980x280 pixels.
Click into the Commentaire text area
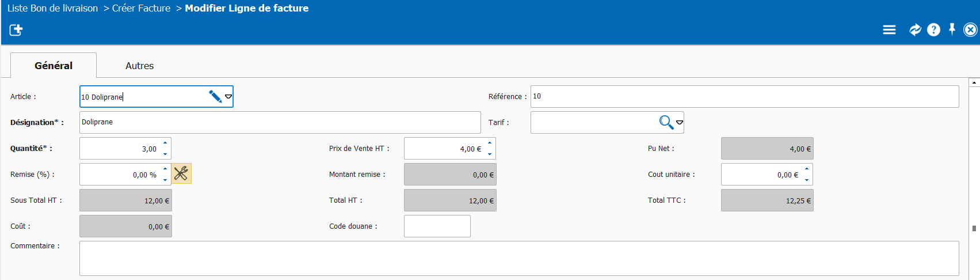[518, 258]
